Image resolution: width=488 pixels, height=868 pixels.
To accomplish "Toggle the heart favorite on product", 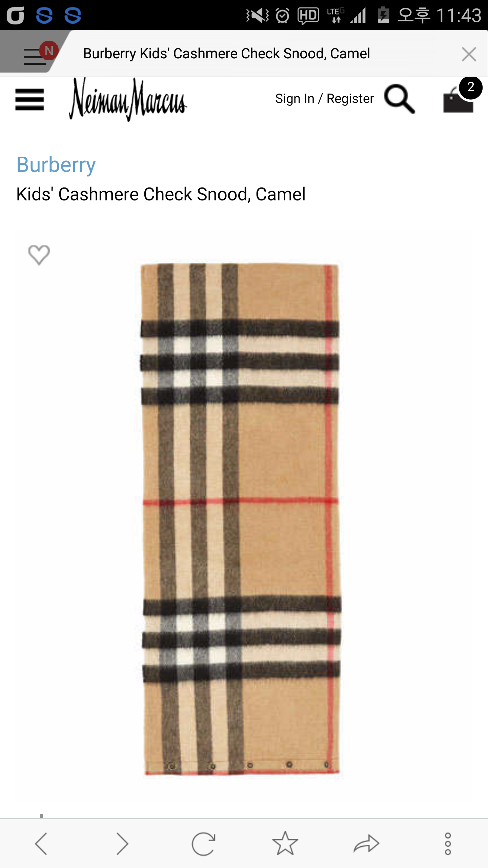I will (39, 255).
